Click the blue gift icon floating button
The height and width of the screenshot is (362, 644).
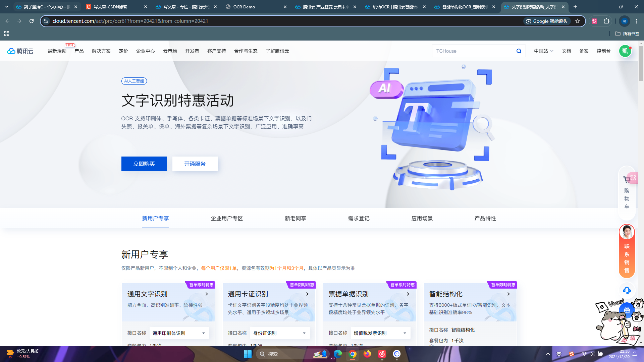(x=627, y=310)
